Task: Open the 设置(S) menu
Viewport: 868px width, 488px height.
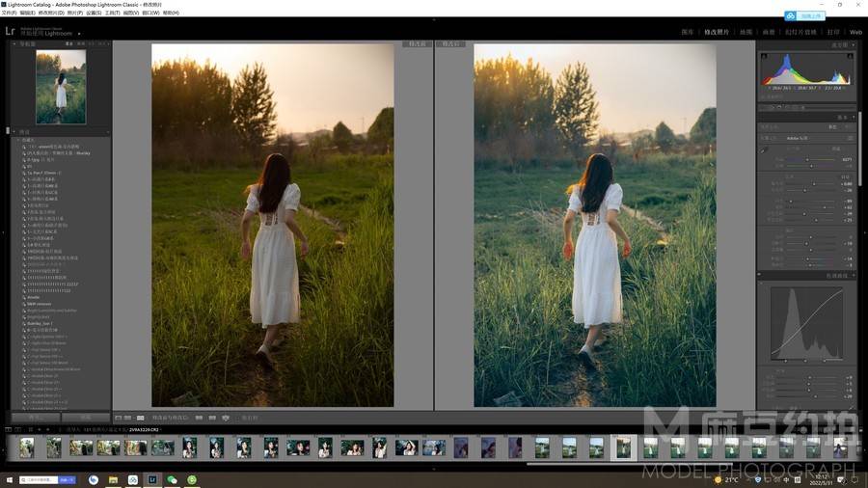Action: pos(95,13)
